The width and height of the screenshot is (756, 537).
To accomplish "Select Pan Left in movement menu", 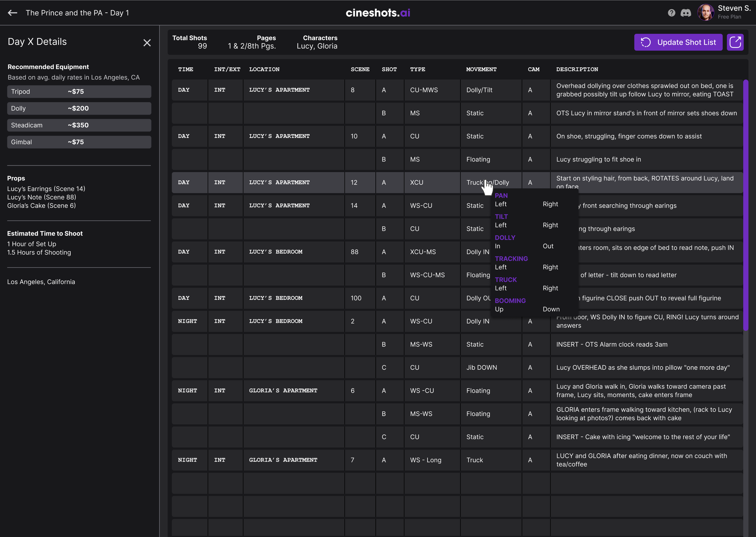I will point(501,204).
